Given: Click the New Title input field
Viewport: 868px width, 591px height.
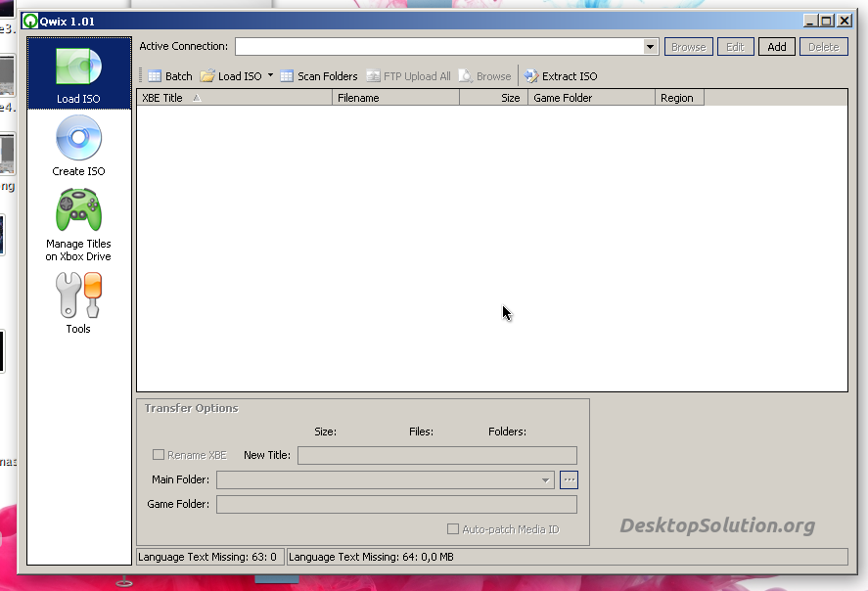Looking at the screenshot, I should pos(436,455).
